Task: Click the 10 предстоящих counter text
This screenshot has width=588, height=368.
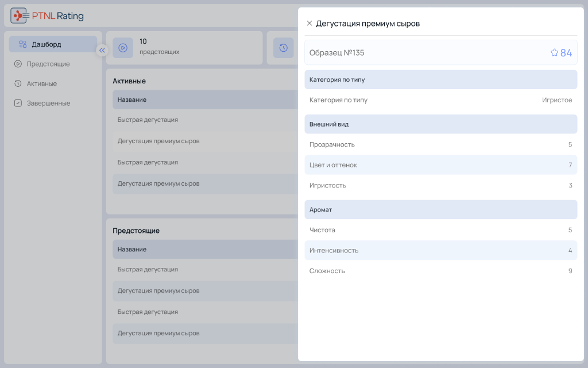Action: click(x=160, y=47)
